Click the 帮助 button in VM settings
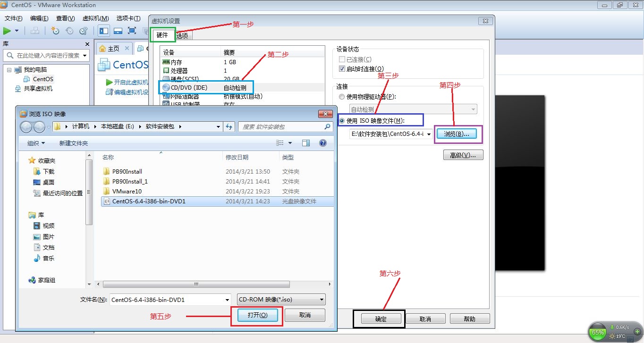 click(x=470, y=319)
